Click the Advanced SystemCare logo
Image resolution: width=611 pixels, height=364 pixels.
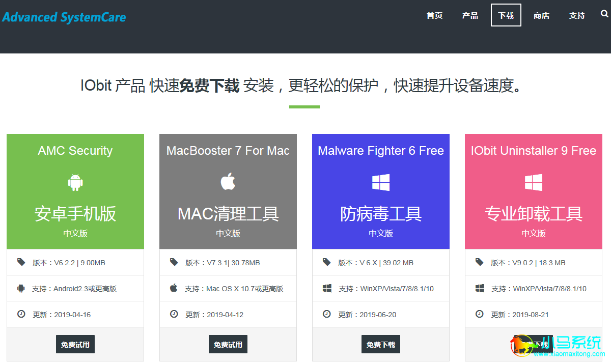pyautogui.click(x=64, y=17)
